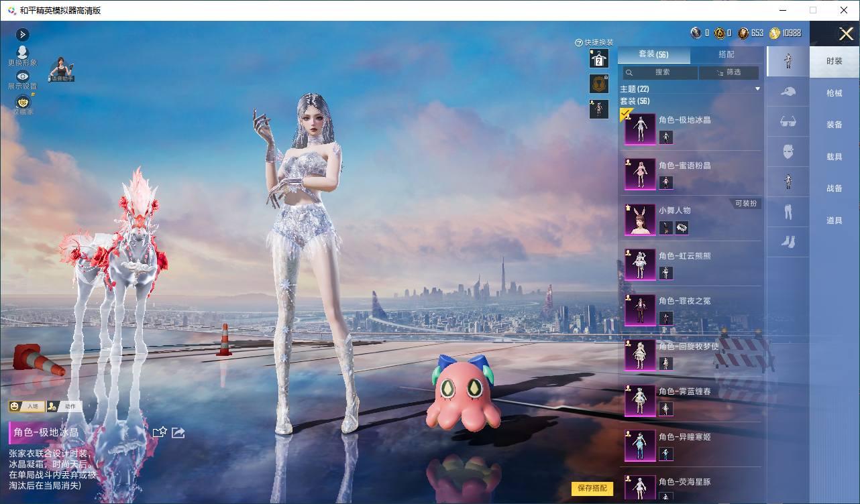Close the wardrobe with the X icon

coord(846,34)
